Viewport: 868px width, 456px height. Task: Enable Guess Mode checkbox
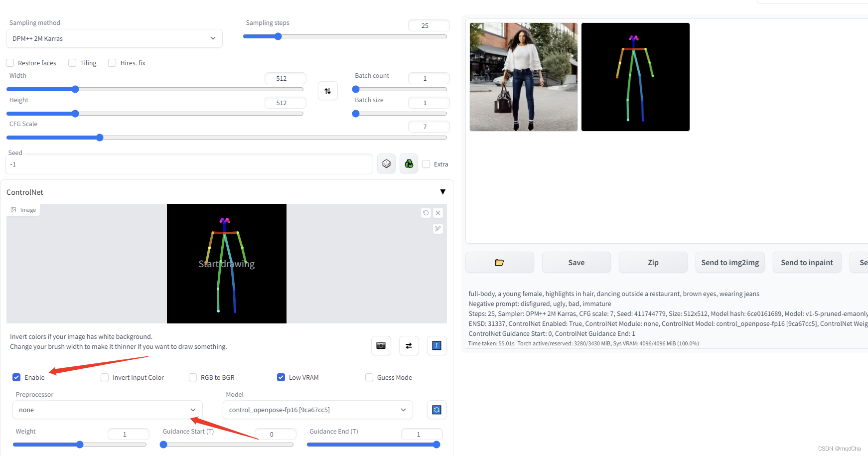[x=369, y=377]
